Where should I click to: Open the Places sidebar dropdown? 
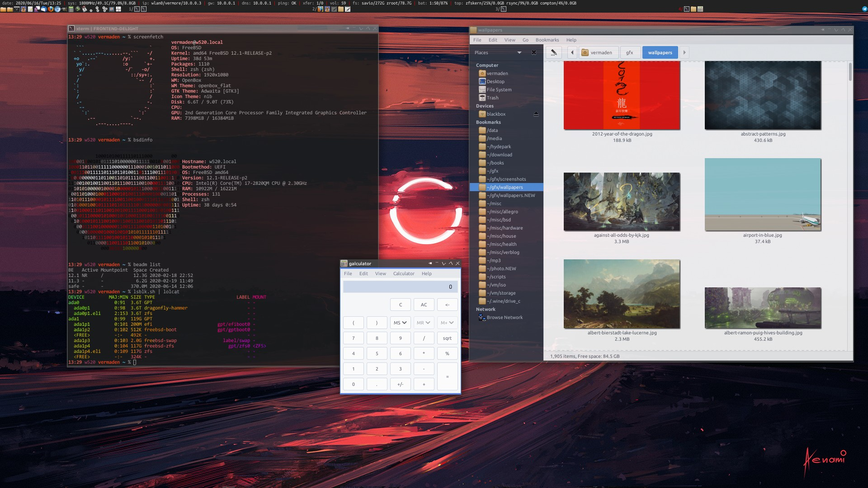click(x=519, y=52)
